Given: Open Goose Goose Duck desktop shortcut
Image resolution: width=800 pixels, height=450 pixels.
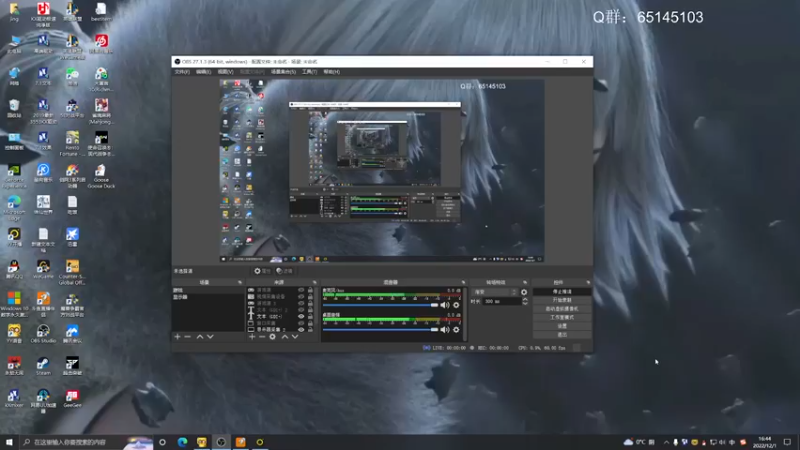Looking at the screenshot, I should click(101, 176).
